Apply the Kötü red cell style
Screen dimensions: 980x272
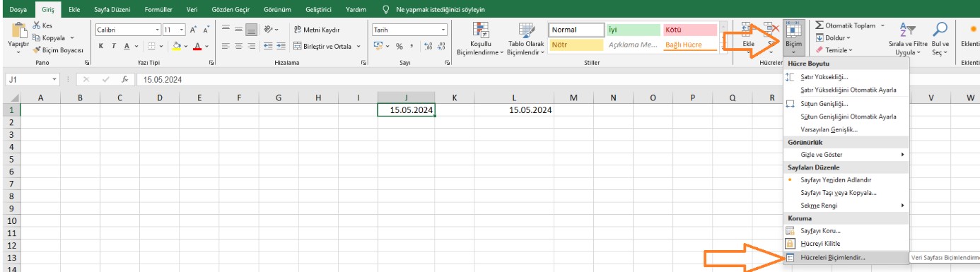[x=690, y=30]
